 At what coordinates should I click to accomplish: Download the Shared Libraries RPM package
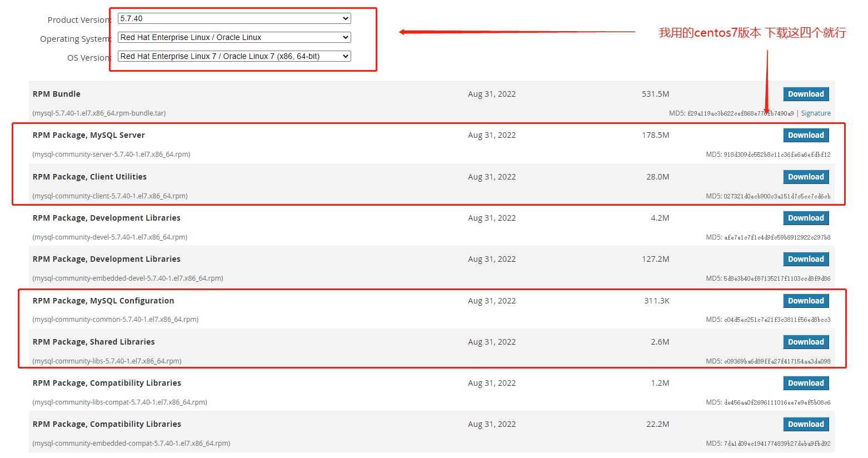click(806, 342)
